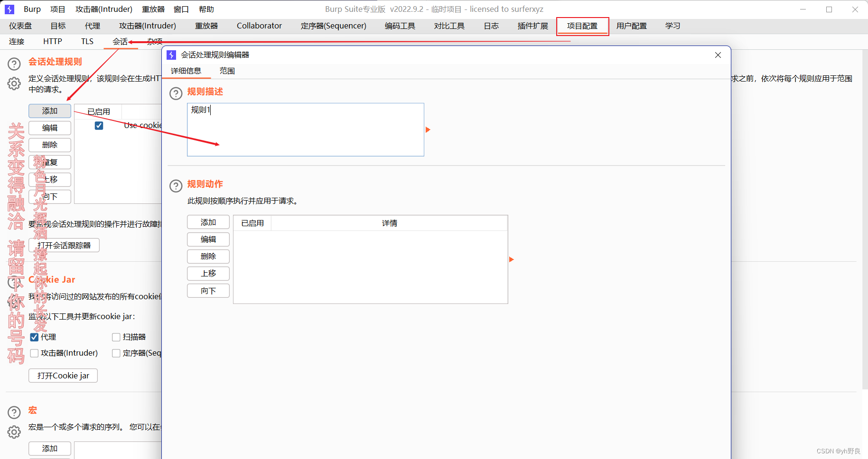Enable the 扫描器 cookie jar checkbox
The width and height of the screenshot is (868, 459).
pos(116,337)
